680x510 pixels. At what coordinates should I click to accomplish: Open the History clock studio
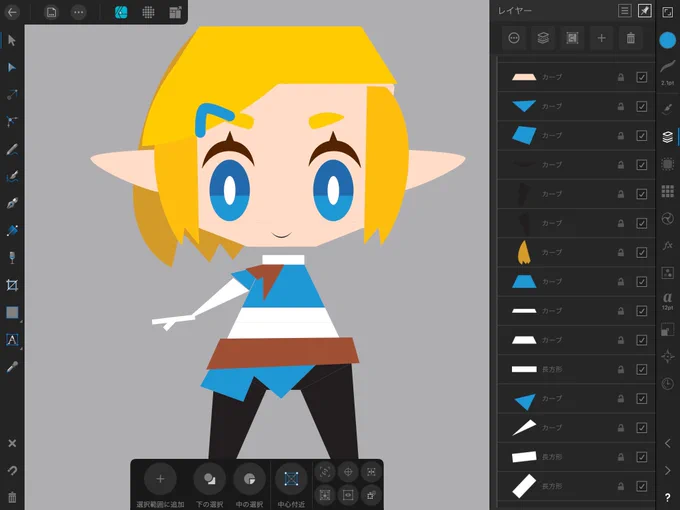point(667,383)
